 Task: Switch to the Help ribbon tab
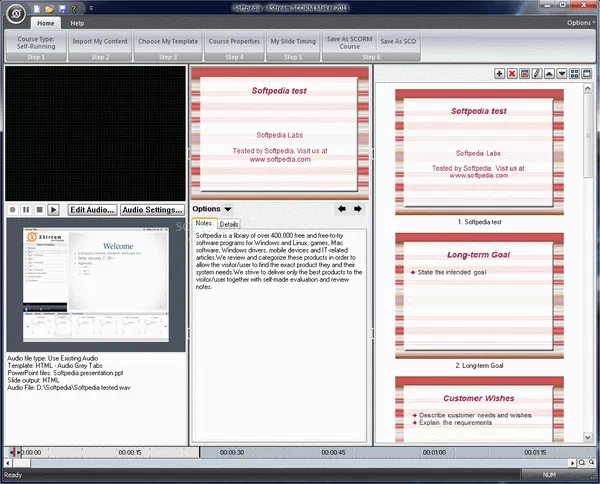pyautogui.click(x=77, y=23)
